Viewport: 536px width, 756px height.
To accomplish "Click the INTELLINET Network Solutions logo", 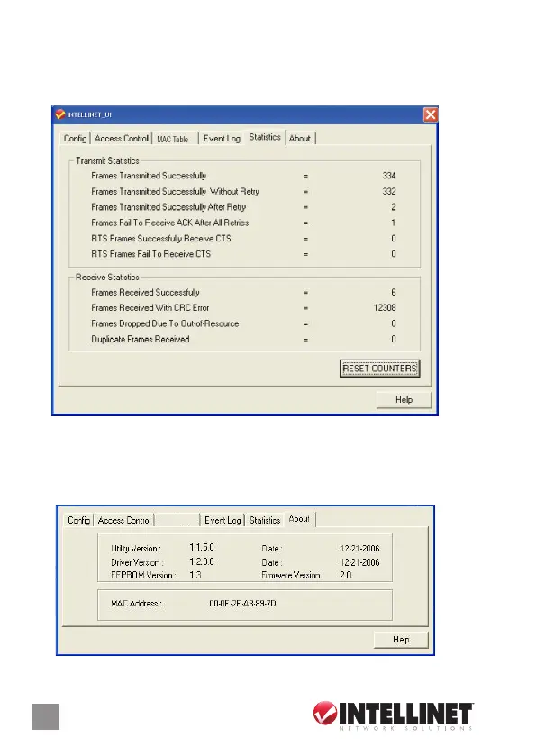I will pyautogui.click(x=394, y=715).
